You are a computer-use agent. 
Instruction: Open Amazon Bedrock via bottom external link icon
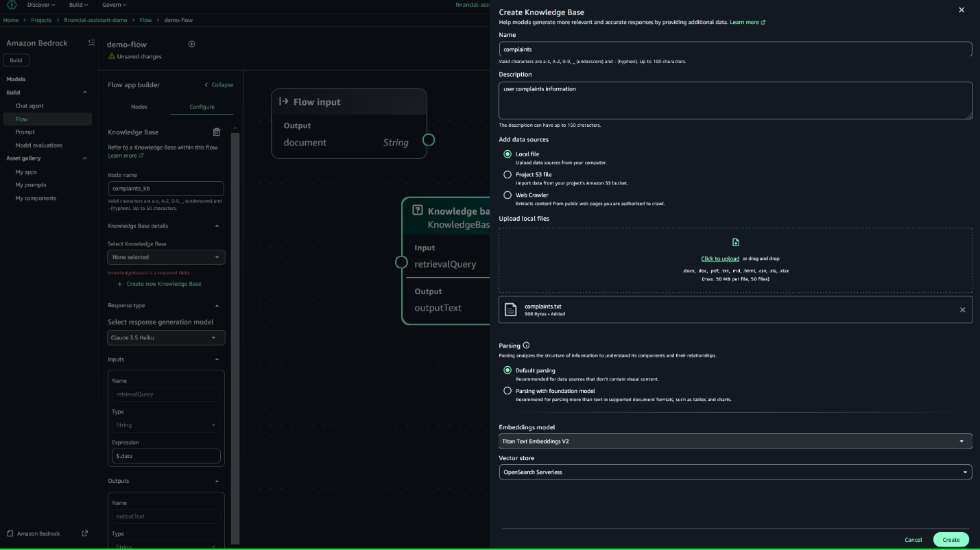pyautogui.click(x=84, y=534)
